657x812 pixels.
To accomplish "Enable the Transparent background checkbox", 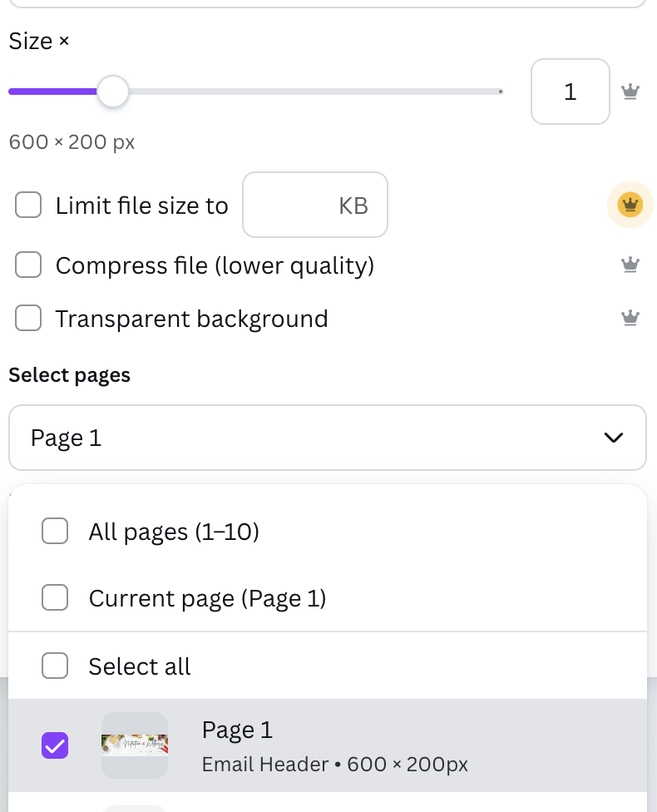I will [x=28, y=318].
